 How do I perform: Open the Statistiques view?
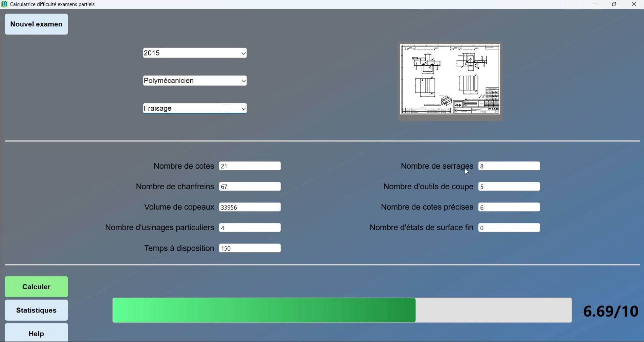click(36, 311)
